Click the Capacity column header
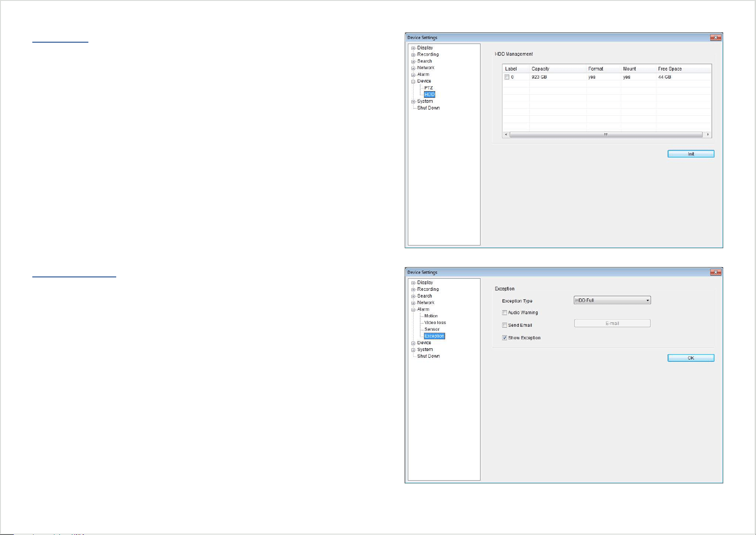This screenshot has width=756, height=535. [x=558, y=69]
